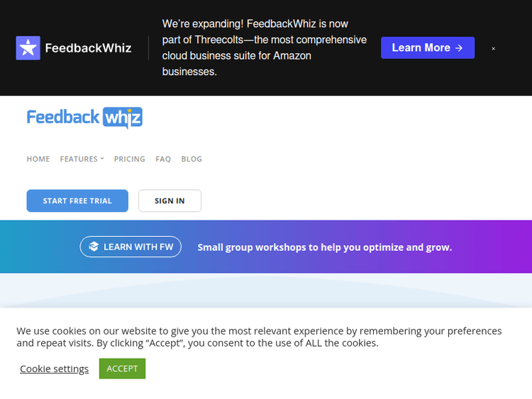Click the cookie notice text 'We use cookies on our website'
Image resolution: width=532 pixels, height=399 pixels.
[x=87, y=331]
